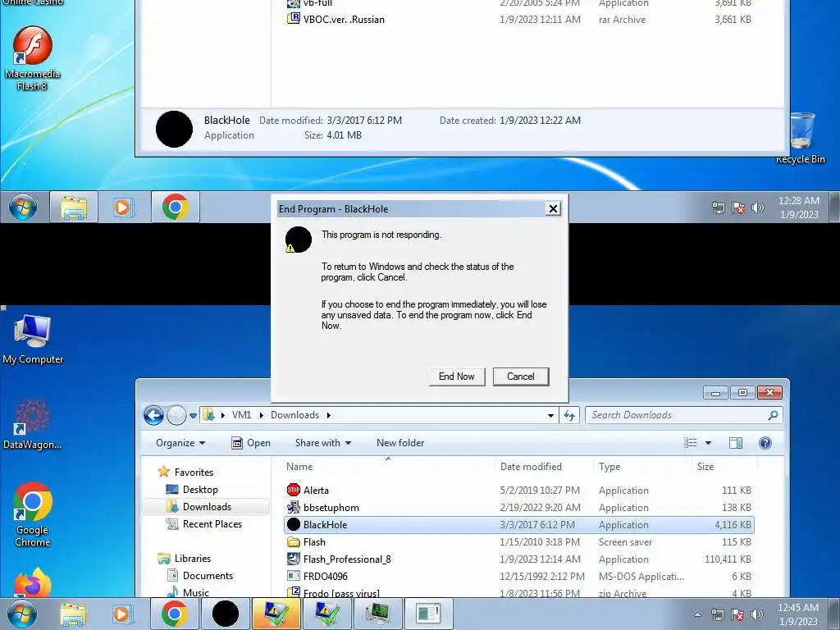Open Windows Media Player on bottom taskbar

tap(122, 614)
